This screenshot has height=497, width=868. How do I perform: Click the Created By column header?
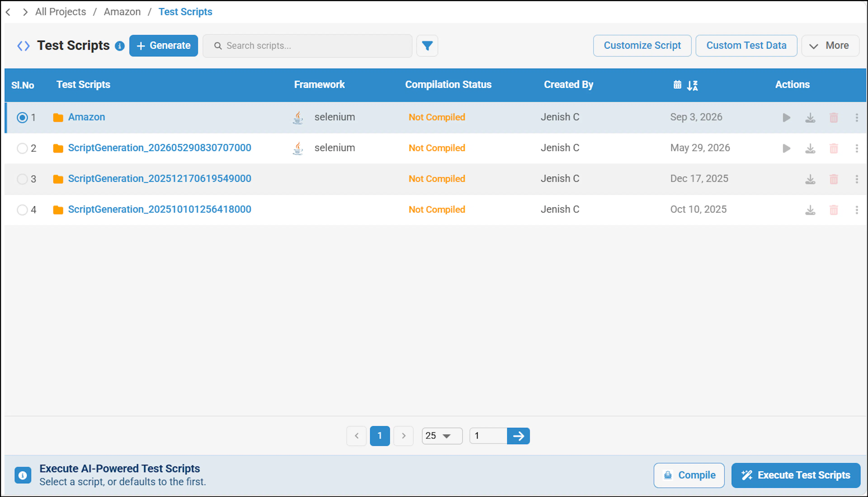click(568, 85)
